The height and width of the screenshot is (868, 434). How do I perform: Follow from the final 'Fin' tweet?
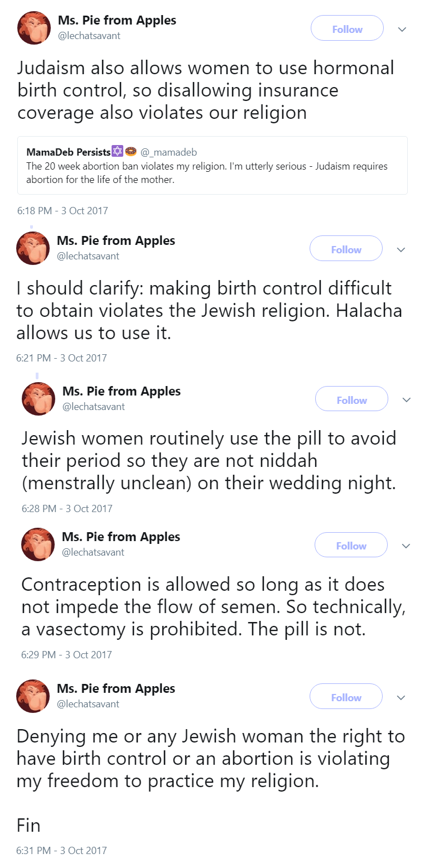click(346, 697)
